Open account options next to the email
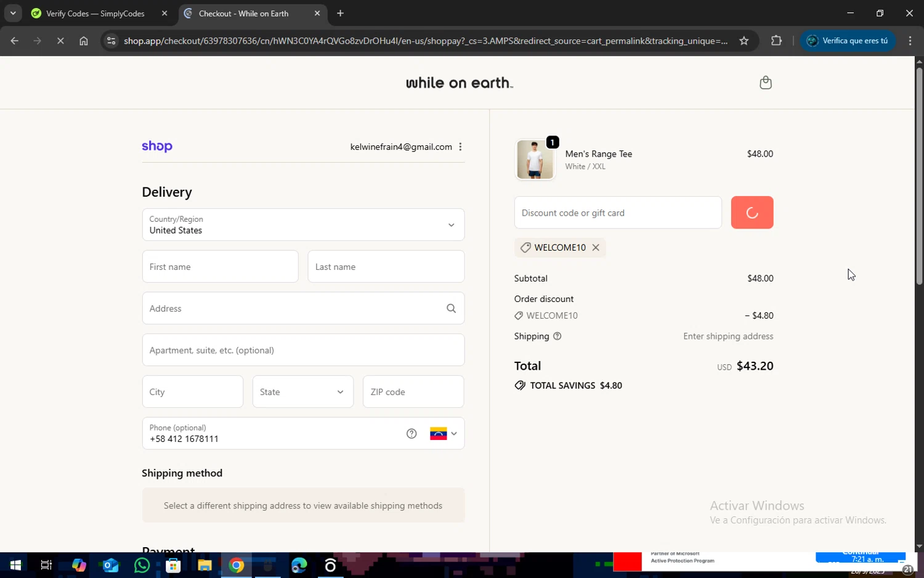This screenshot has height=578, width=924. 460,147
